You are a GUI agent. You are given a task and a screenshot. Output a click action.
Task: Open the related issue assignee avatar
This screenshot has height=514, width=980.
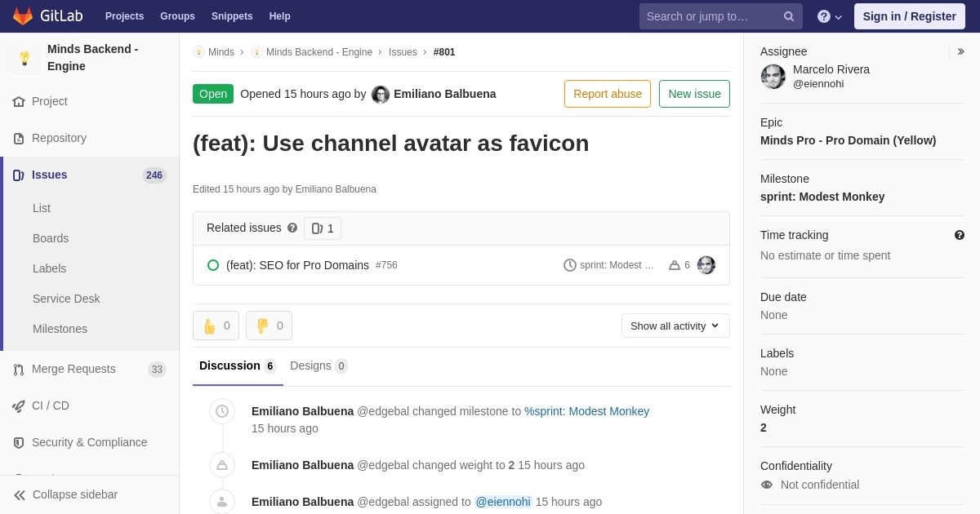(706, 265)
